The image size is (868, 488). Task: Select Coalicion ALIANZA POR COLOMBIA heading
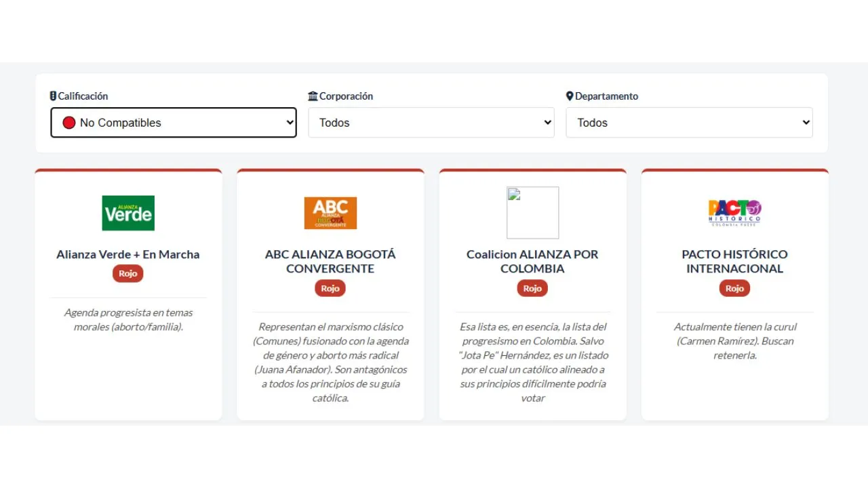coord(532,262)
